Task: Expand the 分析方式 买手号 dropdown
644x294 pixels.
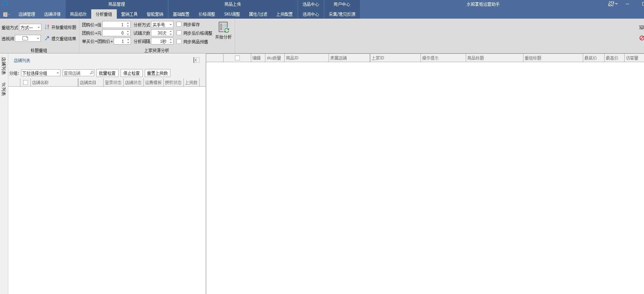Action: point(170,25)
